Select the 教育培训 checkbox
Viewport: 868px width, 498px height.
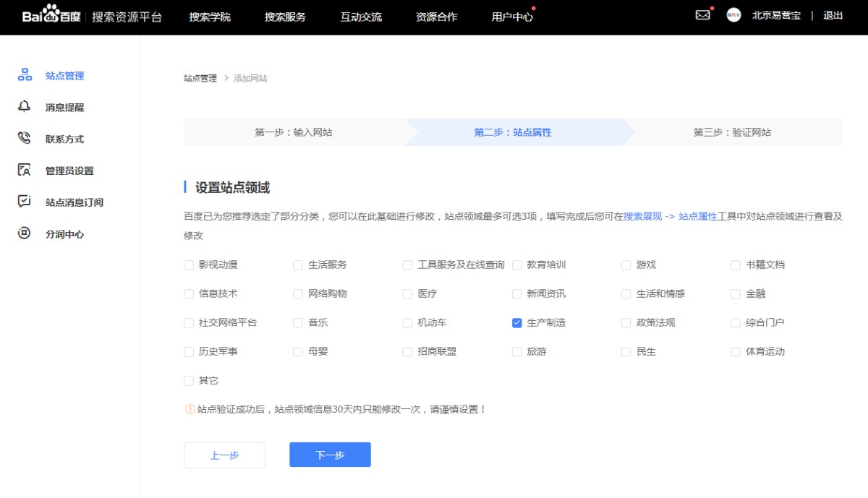pyautogui.click(x=516, y=265)
